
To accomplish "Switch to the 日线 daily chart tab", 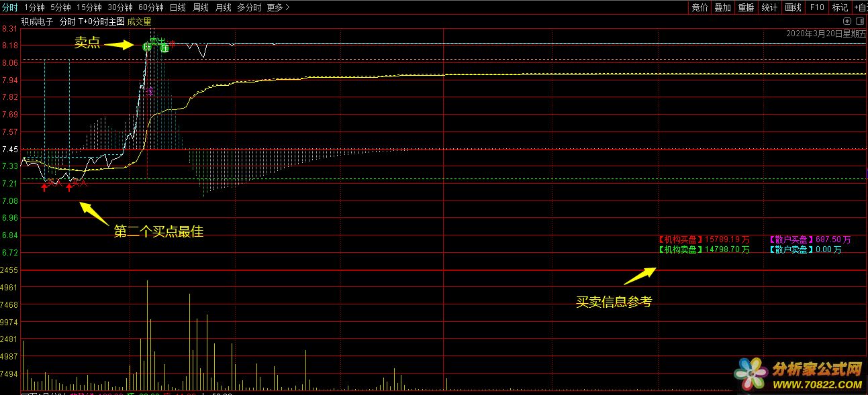I will tap(177, 7).
